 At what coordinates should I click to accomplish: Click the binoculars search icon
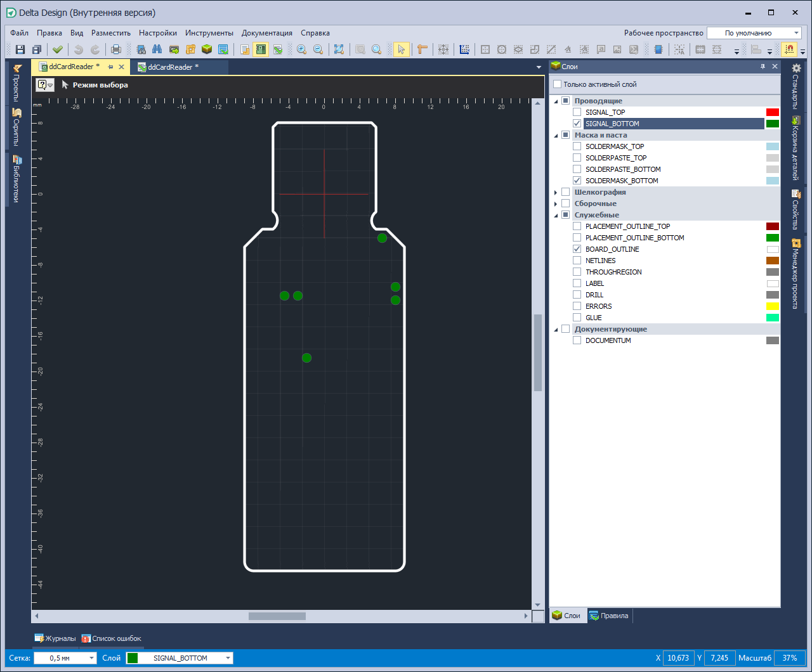157,49
